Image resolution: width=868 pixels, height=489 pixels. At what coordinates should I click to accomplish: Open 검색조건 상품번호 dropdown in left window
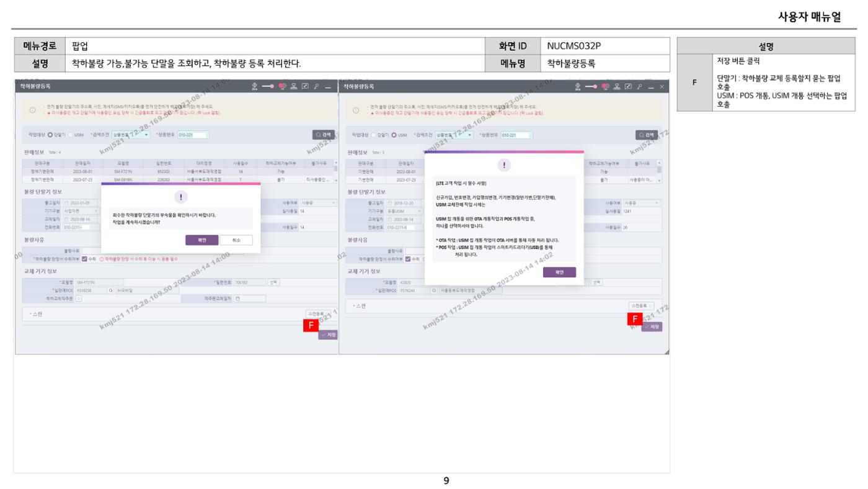click(131, 134)
